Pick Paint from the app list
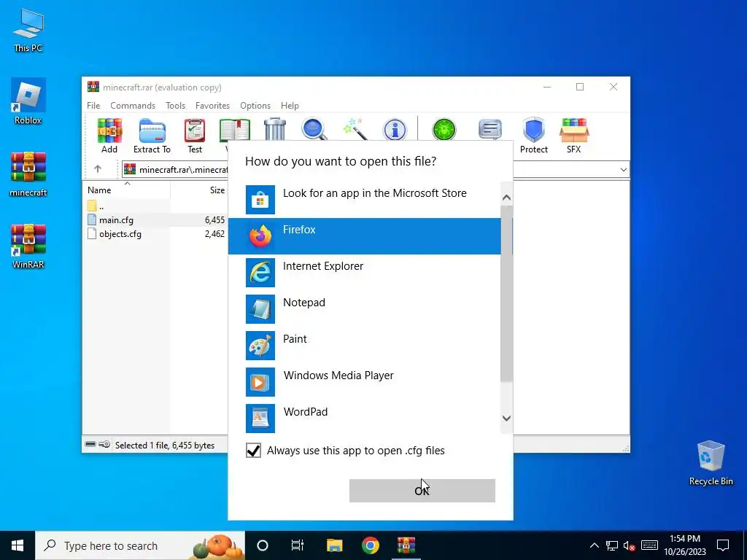The image size is (747, 560). point(365,345)
